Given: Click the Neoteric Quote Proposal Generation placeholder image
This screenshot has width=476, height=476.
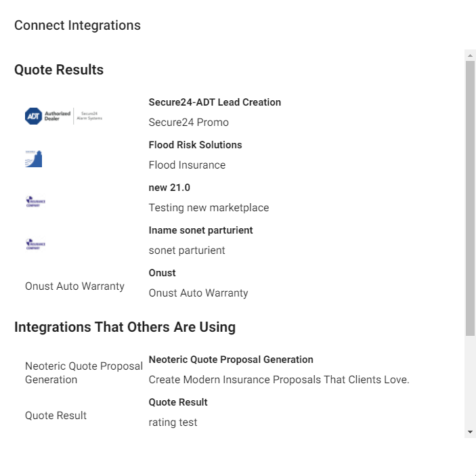Looking at the screenshot, I should [84, 373].
